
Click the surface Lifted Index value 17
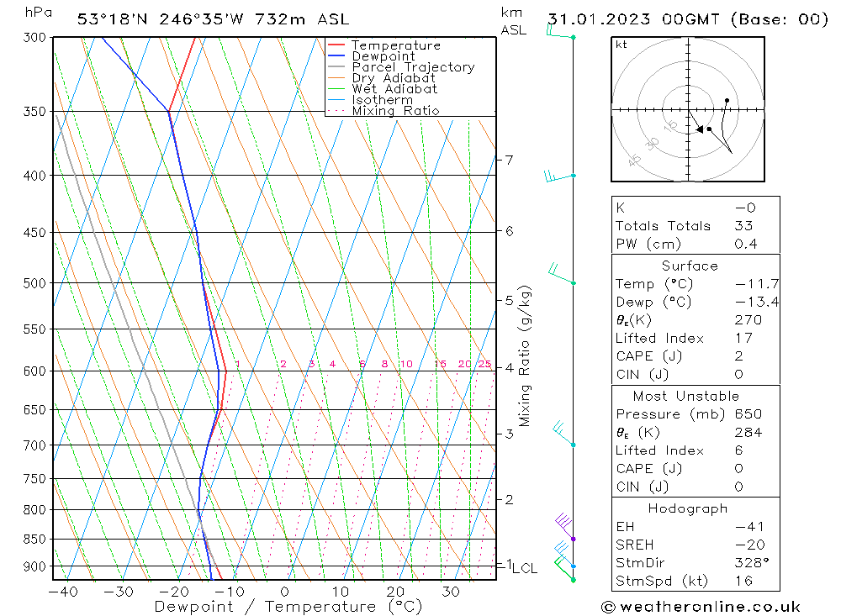coord(743,339)
